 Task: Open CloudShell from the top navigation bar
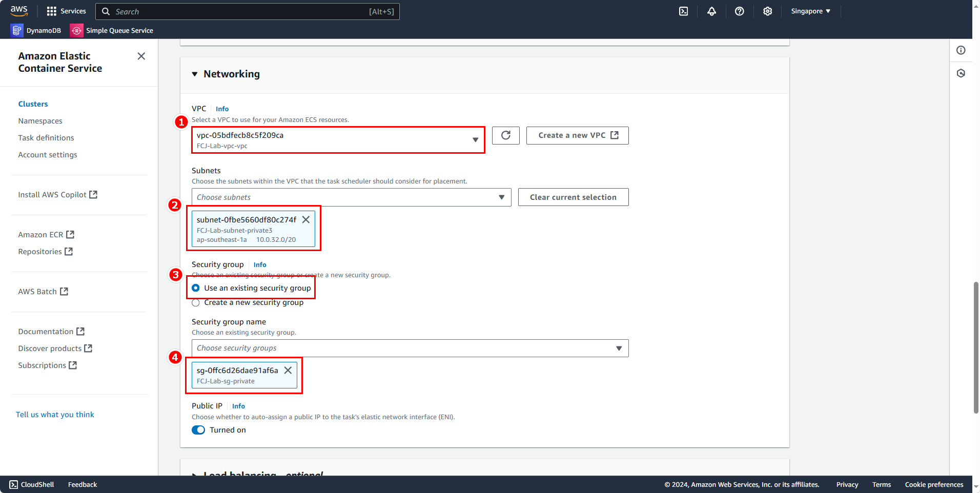pyautogui.click(x=683, y=11)
